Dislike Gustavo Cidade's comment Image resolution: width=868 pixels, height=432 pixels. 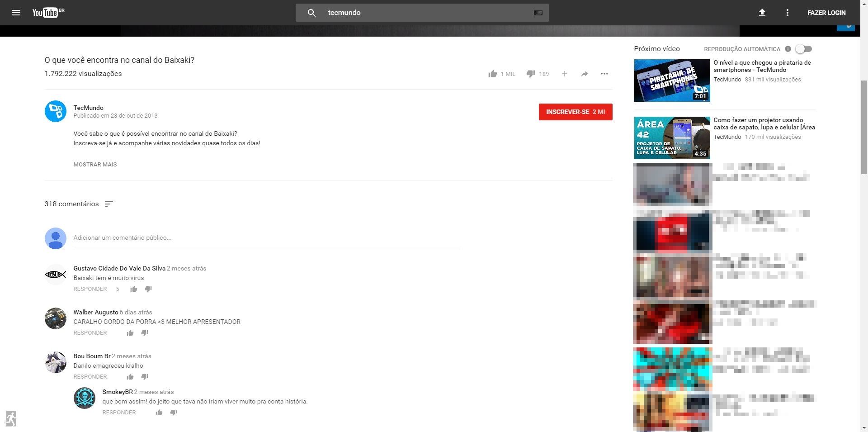pyautogui.click(x=148, y=289)
